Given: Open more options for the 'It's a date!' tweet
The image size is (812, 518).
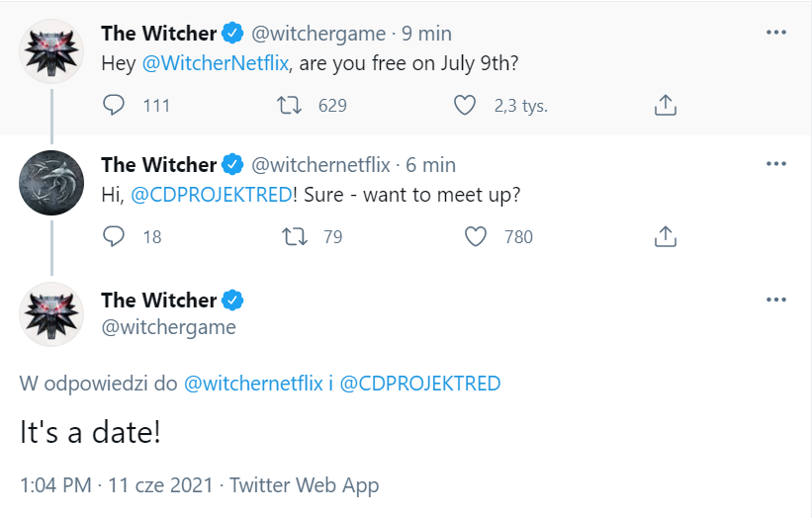Looking at the screenshot, I should [775, 300].
